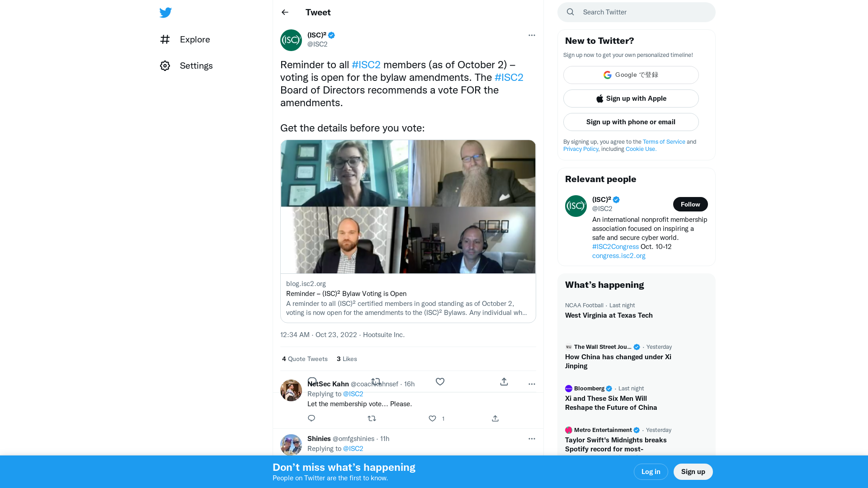Open Settings via the gear icon

[x=165, y=66]
